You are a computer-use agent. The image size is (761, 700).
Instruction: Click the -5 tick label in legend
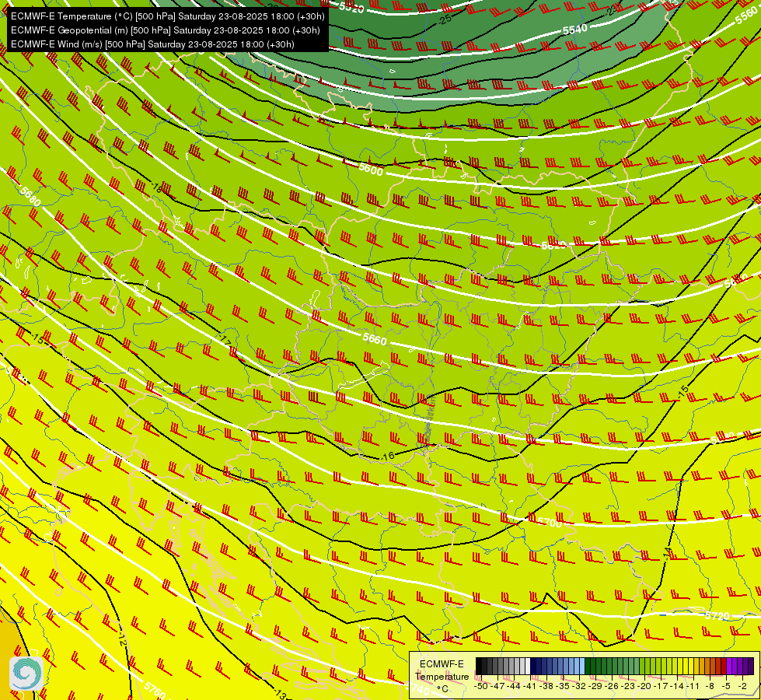(x=726, y=687)
